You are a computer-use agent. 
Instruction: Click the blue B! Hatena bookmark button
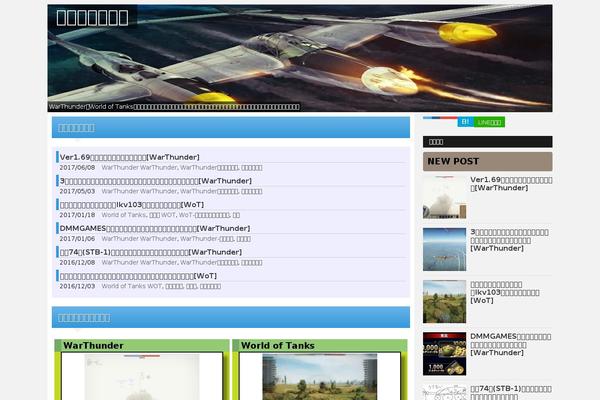(x=465, y=122)
